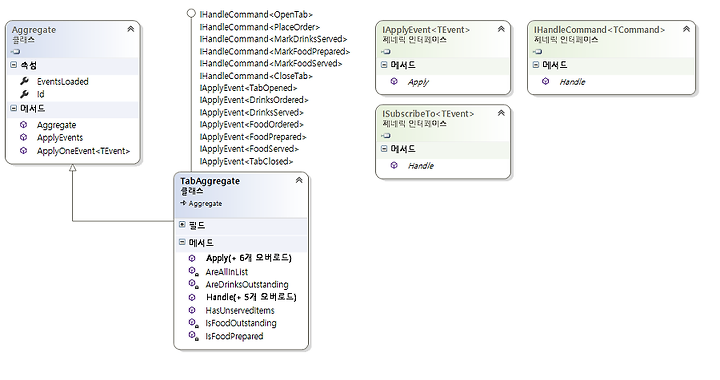Viewport: 720px width, 380px height.
Task: Click the IHandleCommand<OpenTab> interface label
Action: click(x=256, y=15)
